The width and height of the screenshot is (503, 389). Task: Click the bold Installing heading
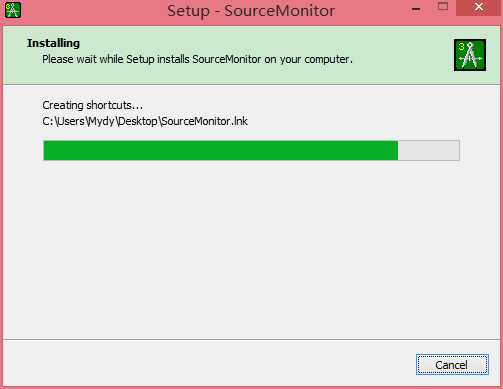(53, 43)
